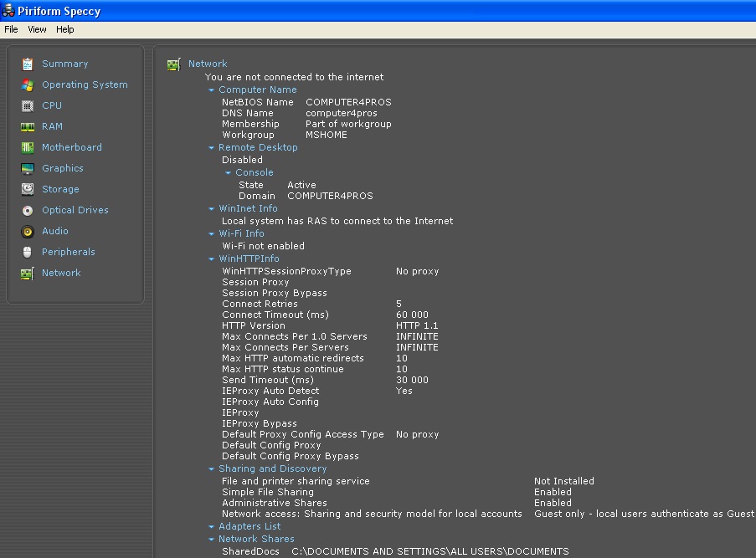The width and height of the screenshot is (756, 558).
Task: Show the Optical Drives section
Action: [x=75, y=210]
